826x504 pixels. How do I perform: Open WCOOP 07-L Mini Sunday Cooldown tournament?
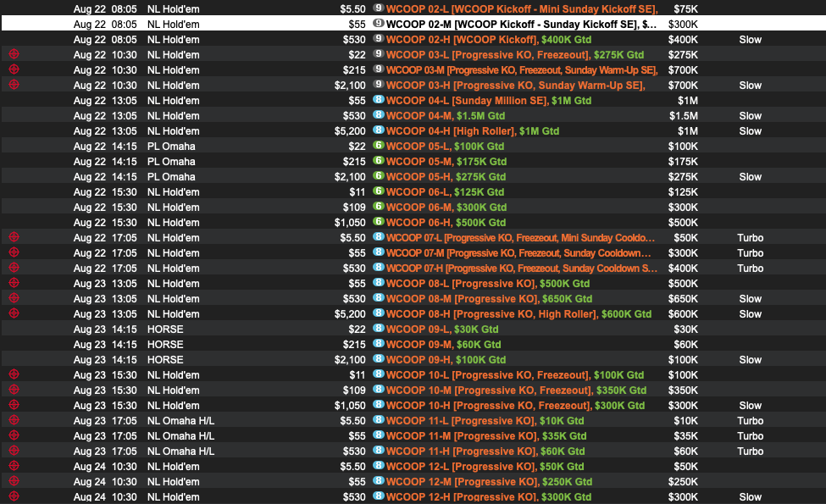pyautogui.click(x=520, y=238)
